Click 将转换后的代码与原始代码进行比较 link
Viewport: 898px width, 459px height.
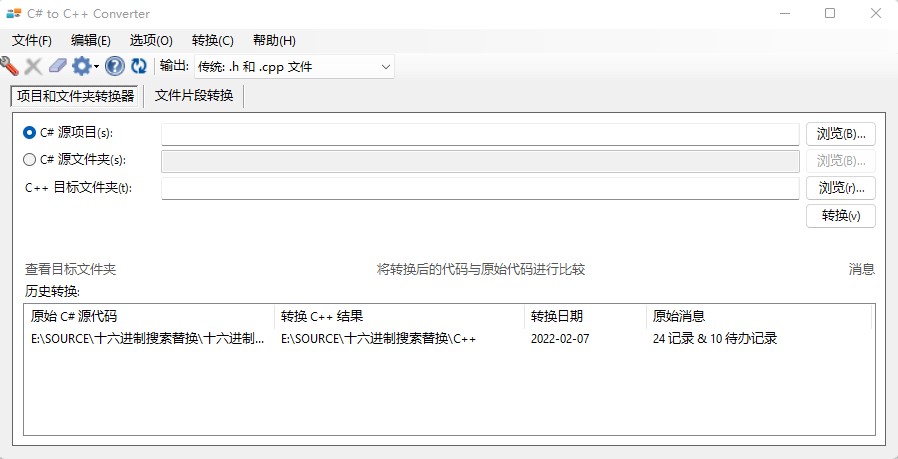point(481,269)
